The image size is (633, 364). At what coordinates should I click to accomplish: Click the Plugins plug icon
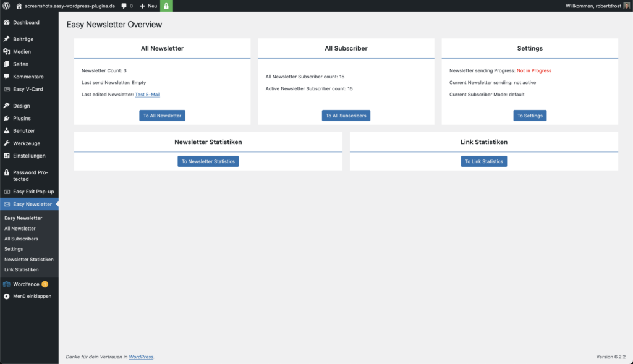click(6, 118)
